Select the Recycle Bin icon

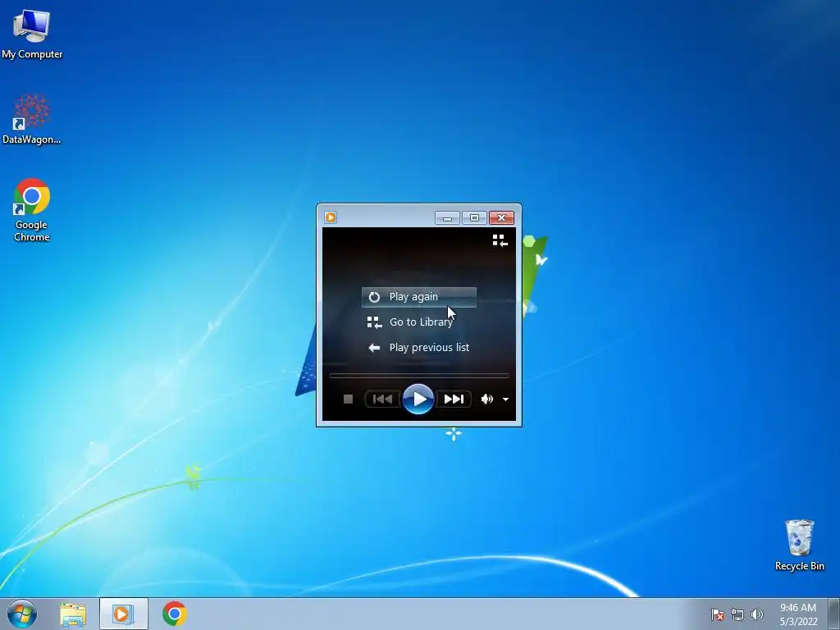(x=799, y=545)
